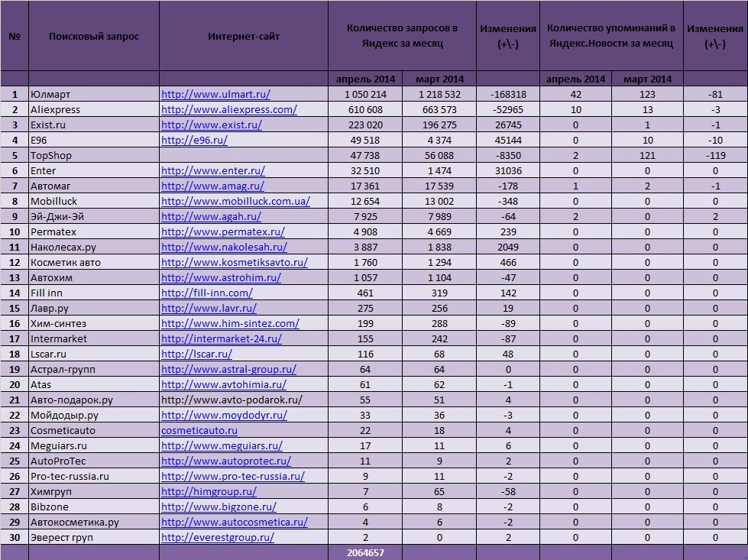Screen dimensions: 748x560
Task: Select the http://www.avto-podarok.ru/ plain text cell
Action: tap(244, 400)
